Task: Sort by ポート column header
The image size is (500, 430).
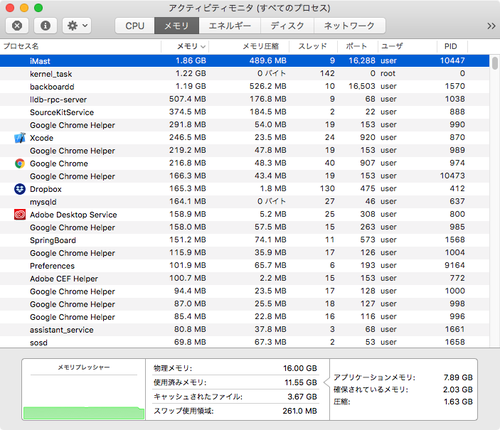Action: [358, 46]
